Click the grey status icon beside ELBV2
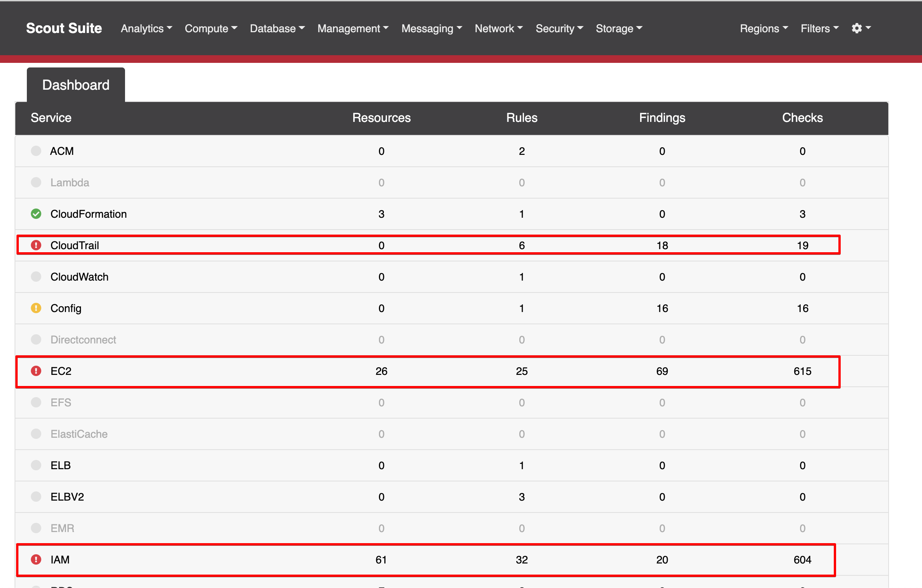Viewport: 922px width, 588px height. click(36, 496)
